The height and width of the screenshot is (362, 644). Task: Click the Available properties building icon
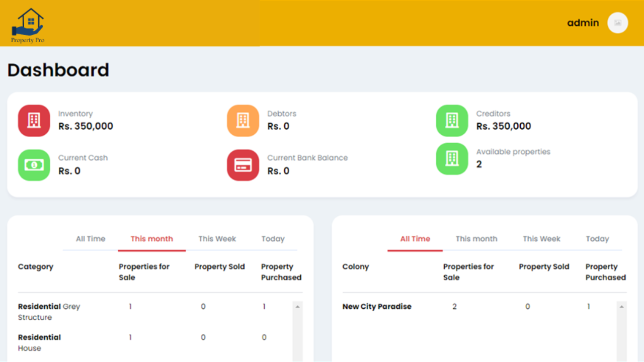pyautogui.click(x=452, y=159)
